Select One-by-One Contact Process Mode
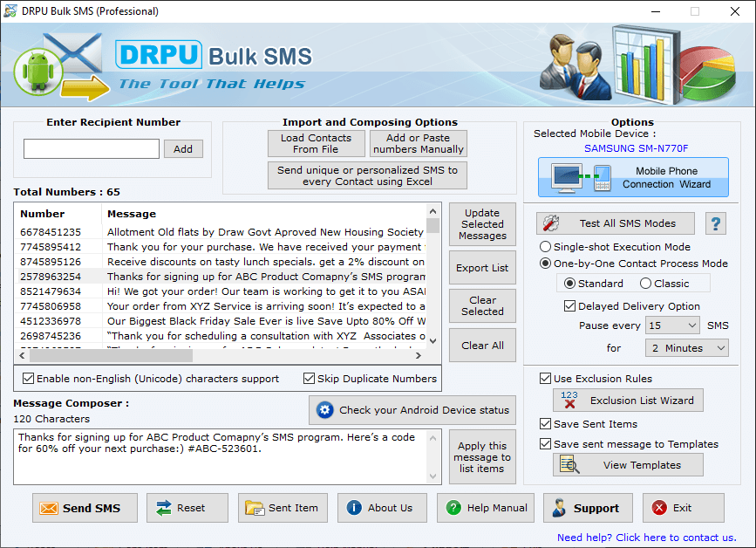This screenshot has width=756, height=548. (x=545, y=264)
